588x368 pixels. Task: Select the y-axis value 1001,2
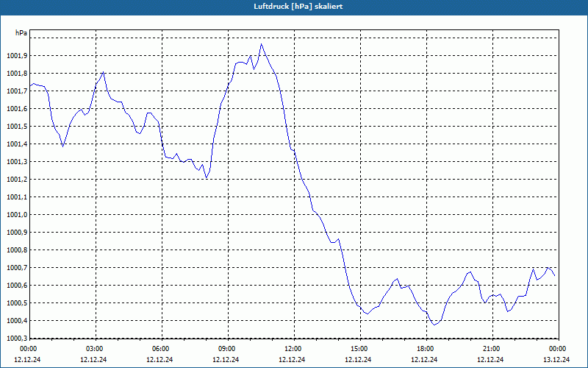(x=17, y=179)
